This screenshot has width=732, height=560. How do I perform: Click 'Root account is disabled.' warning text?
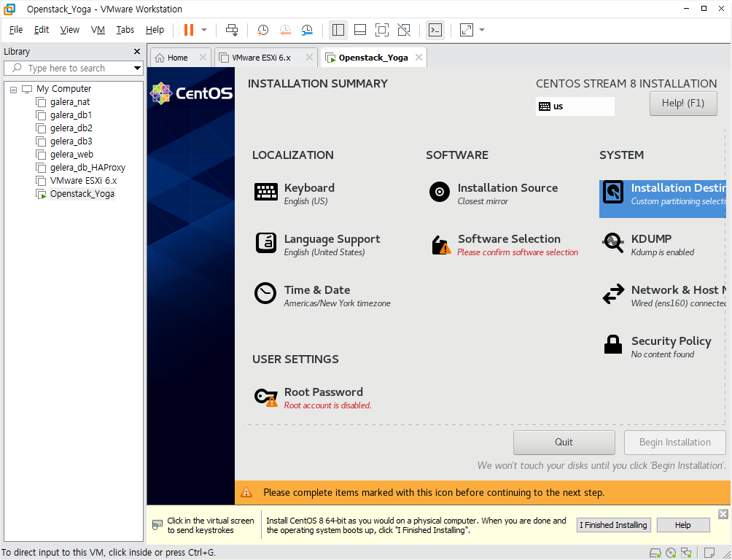coord(327,405)
